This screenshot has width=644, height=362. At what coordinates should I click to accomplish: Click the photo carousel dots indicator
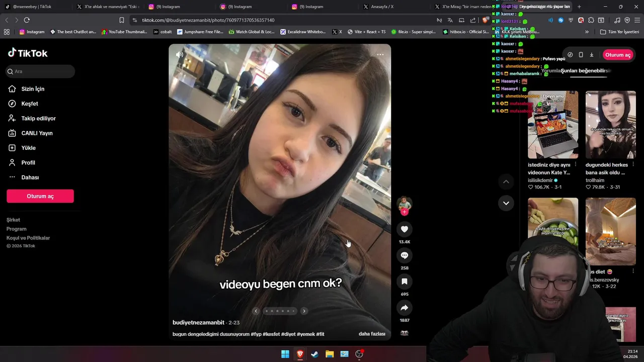[281, 311]
